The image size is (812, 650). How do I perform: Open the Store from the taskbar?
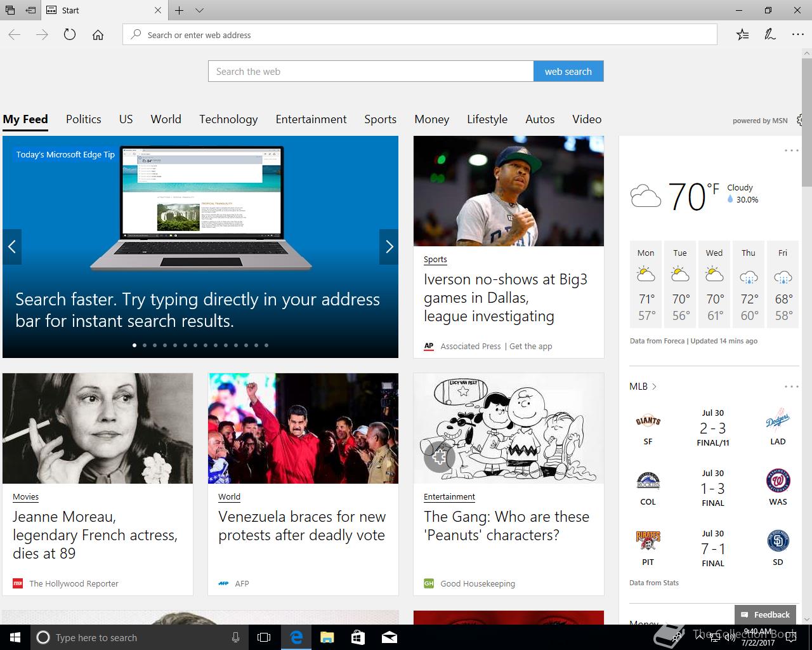point(358,637)
